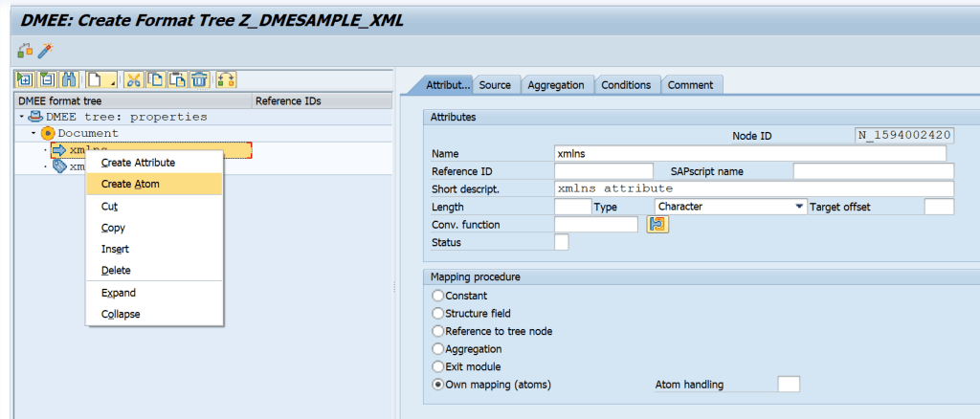Select Exit module mapping procedure

[x=438, y=366]
